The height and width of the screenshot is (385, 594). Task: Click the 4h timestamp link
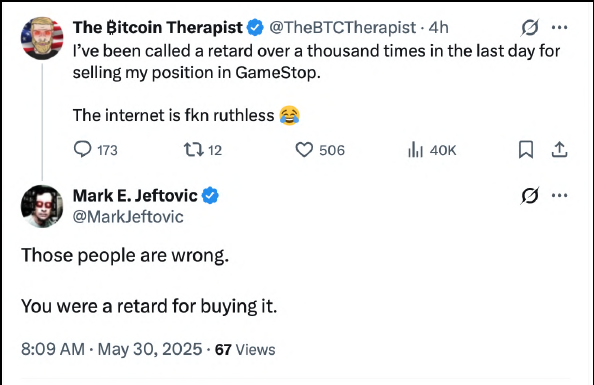tap(439, 27)
